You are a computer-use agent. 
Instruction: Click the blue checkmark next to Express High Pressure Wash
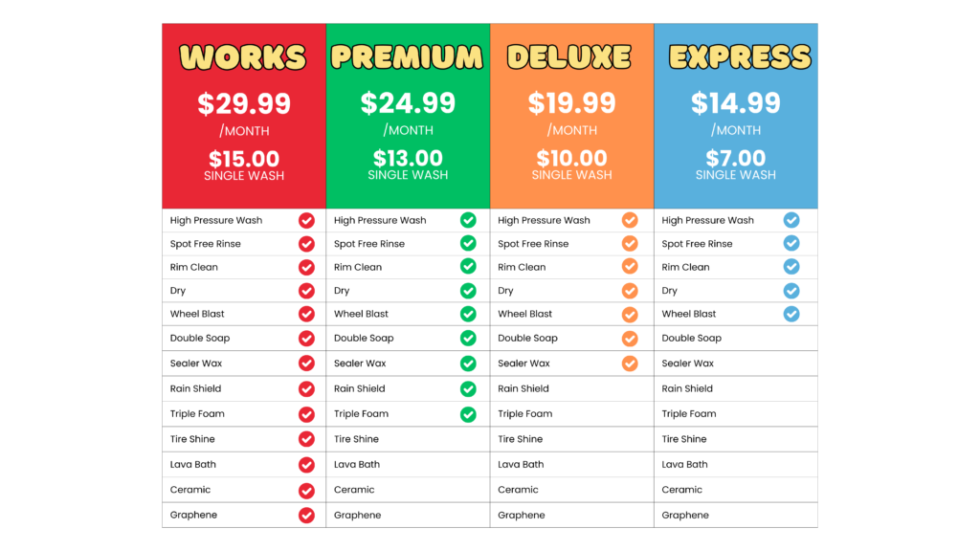(x=791, y=220)
